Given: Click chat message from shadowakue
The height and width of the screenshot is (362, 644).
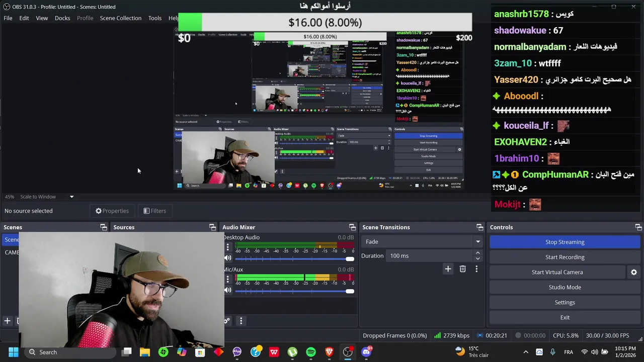Looking at the screenshot, I should (x=528, y=31).
